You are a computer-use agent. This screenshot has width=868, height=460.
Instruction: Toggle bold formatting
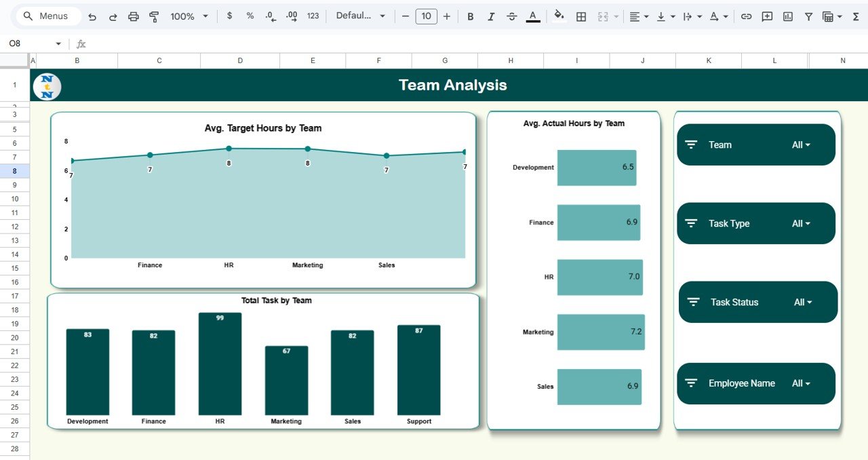tap(470, 16)
